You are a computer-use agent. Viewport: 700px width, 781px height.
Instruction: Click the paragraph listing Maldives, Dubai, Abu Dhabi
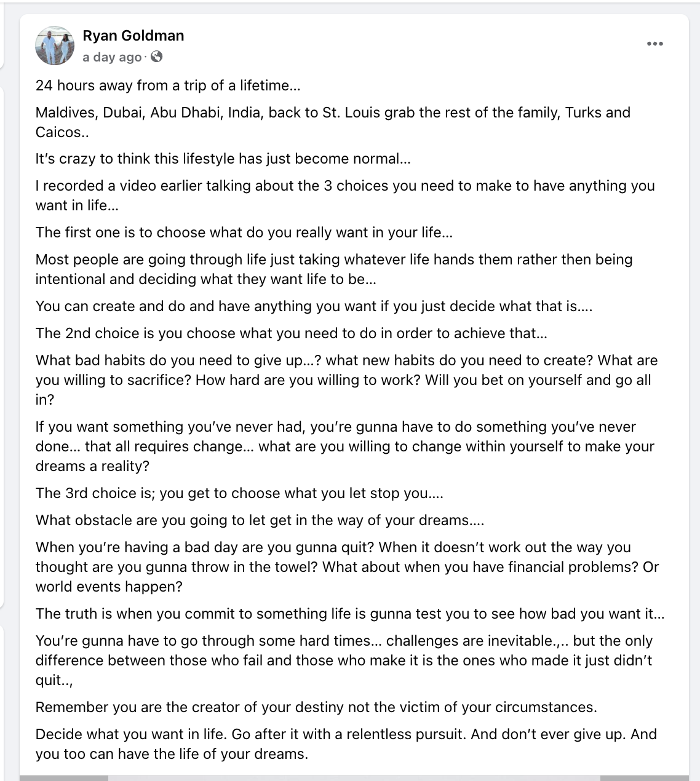[333, 122]
